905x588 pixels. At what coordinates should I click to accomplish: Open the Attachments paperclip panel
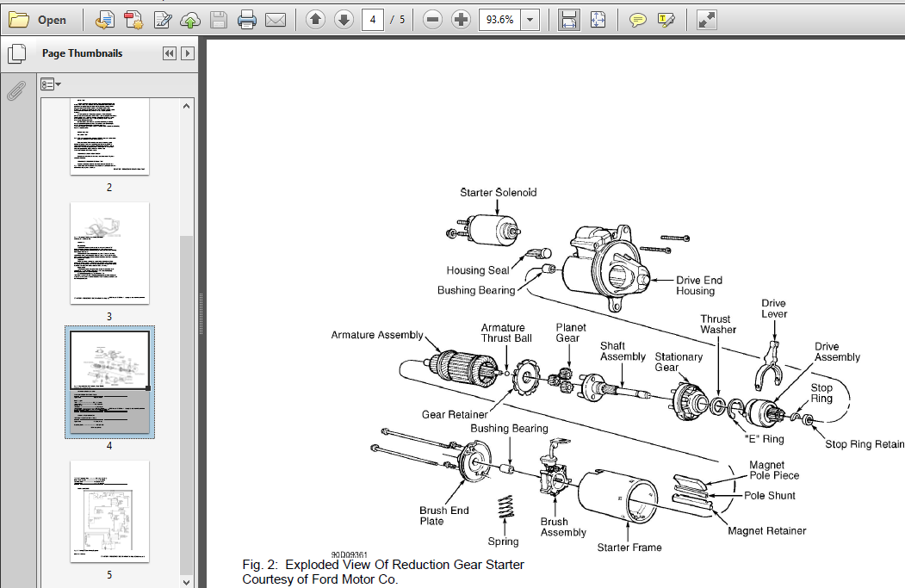[x=16, y=90]
